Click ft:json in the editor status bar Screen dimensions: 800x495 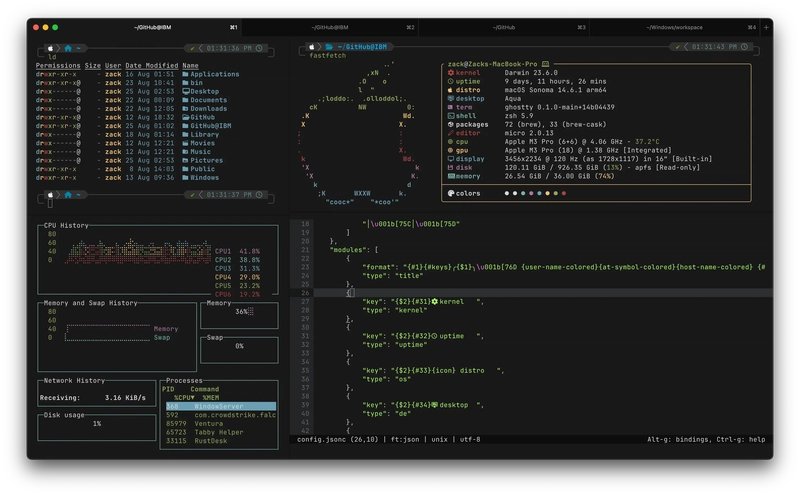pos(405,439)
